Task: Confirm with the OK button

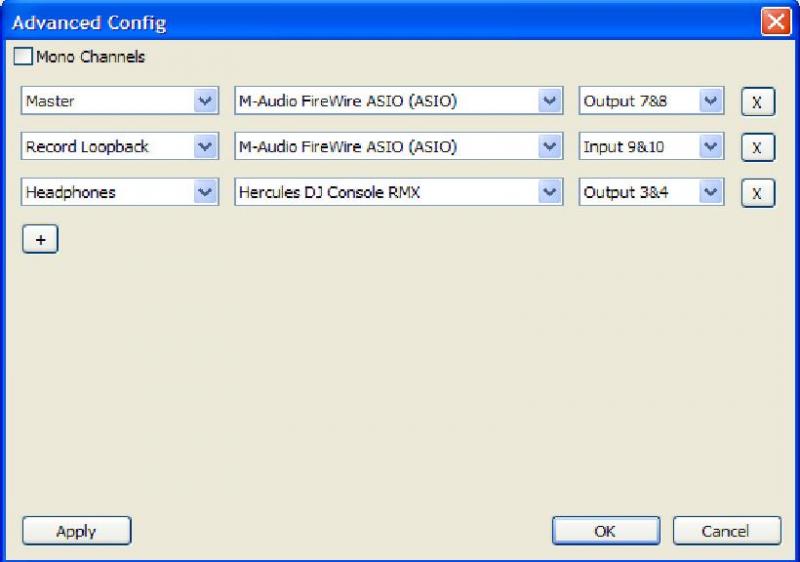Action: tap(606, 531)
